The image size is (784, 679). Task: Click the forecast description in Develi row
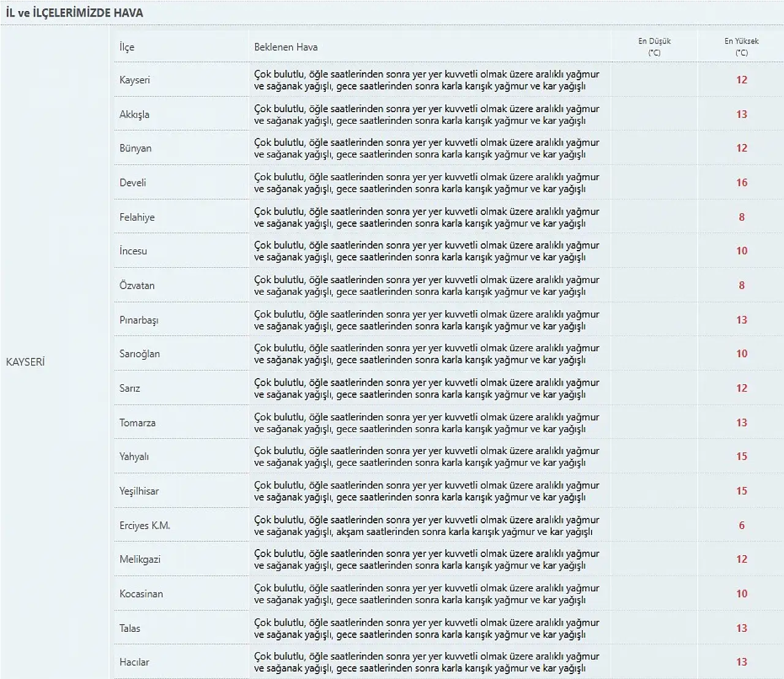(427, 183)
